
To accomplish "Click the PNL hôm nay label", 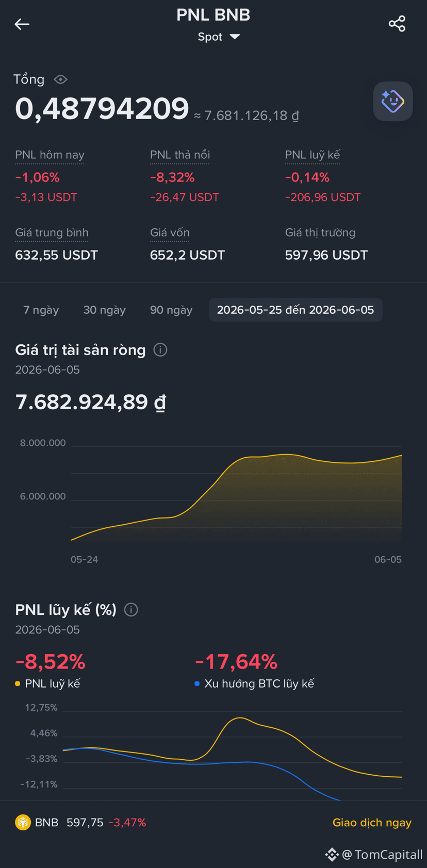I will [x=50, y=155].
